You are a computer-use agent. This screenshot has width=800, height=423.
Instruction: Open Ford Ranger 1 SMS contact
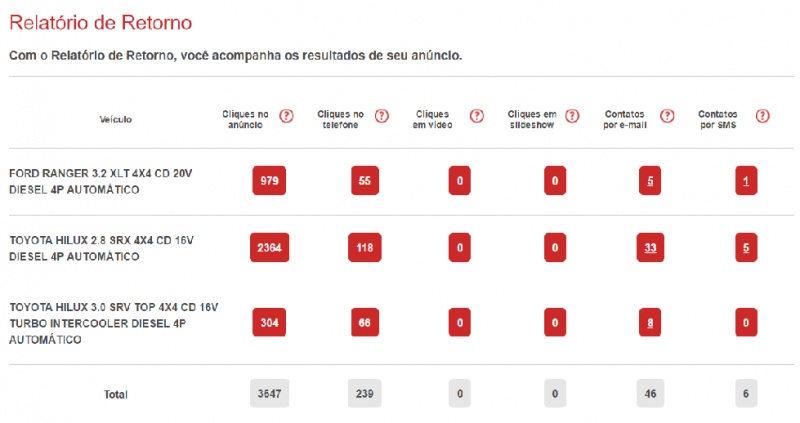click(746, 181)
